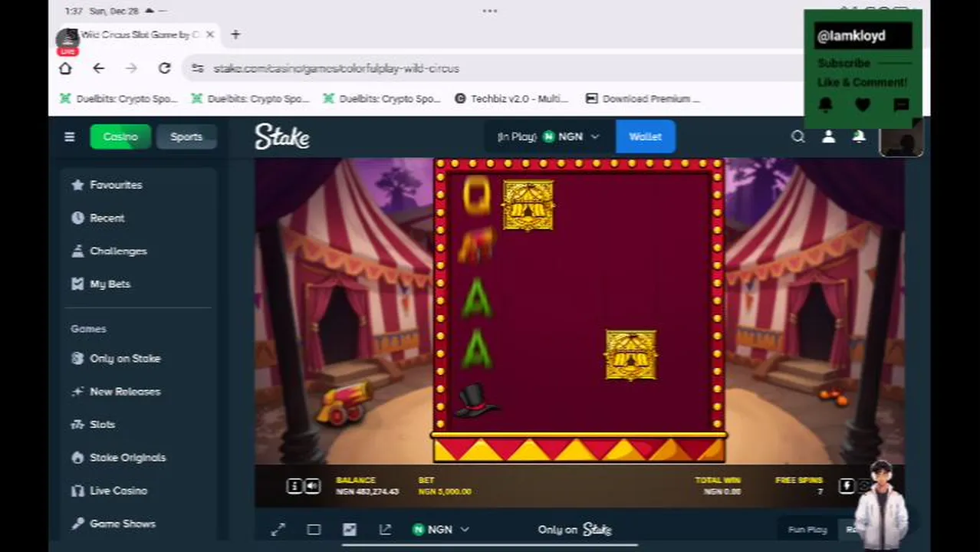The width and height of the screenshot is (980, 552).
Task: Pop out the game window
Action: (385, 529)
